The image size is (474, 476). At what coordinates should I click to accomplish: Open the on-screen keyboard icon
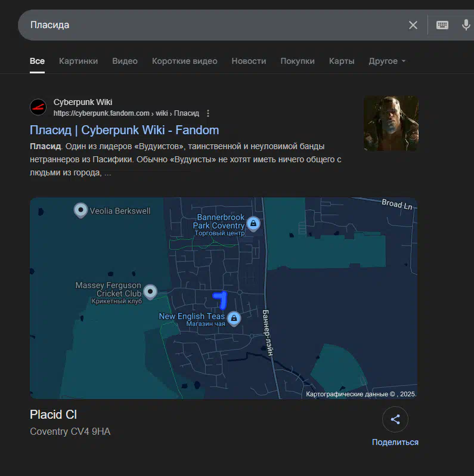(x=442, y=25)
